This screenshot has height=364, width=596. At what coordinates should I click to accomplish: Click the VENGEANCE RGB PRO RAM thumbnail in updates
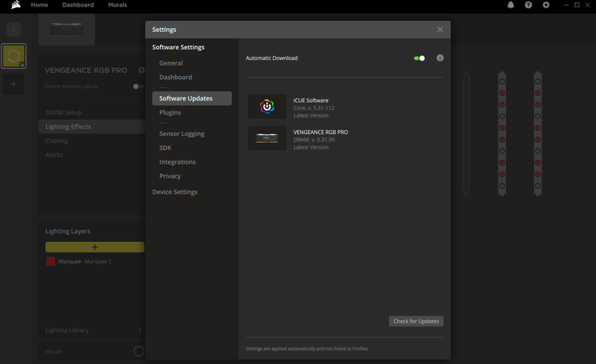267,138
